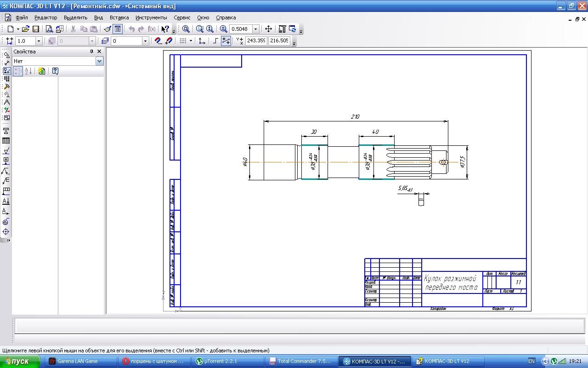Open the current layer number dropdown
Image resolution: width=588 pixels, height=368 pixels.
(145, 41)
